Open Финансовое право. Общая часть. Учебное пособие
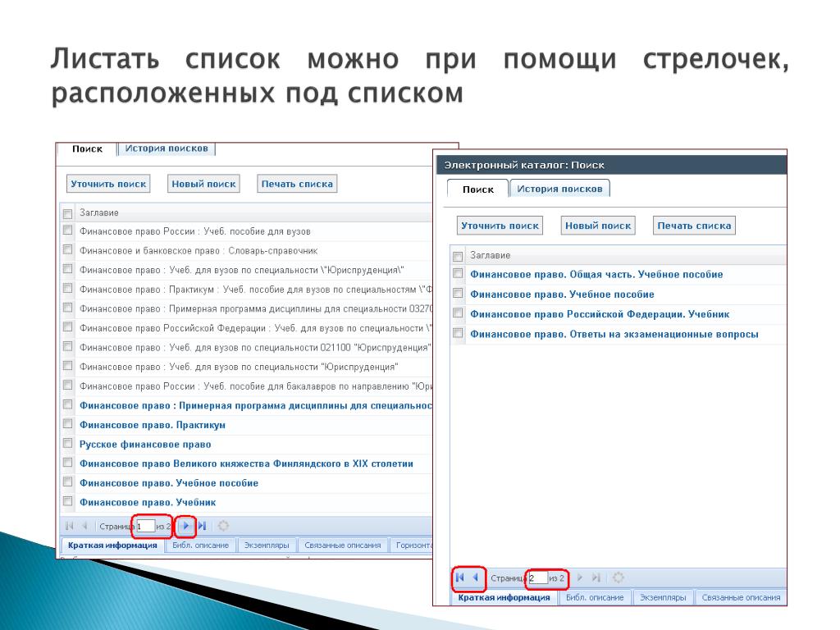The image size is (840, 630). (596, 274)
